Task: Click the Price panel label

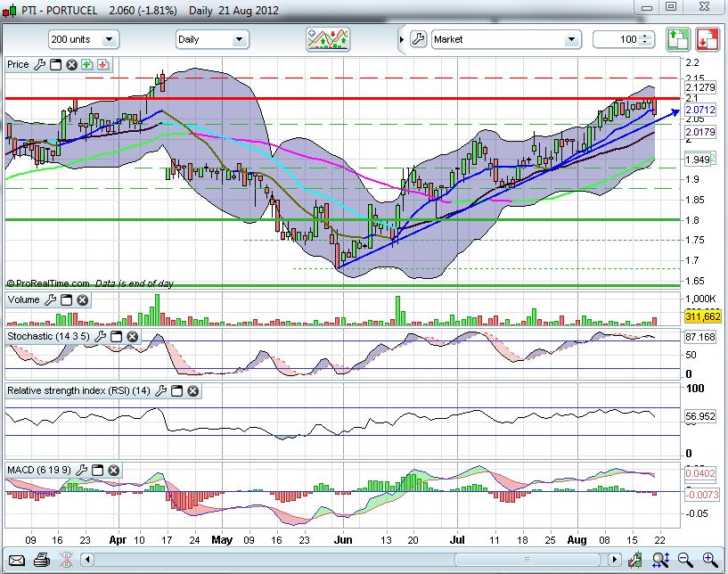Action: tap(18, 64)
